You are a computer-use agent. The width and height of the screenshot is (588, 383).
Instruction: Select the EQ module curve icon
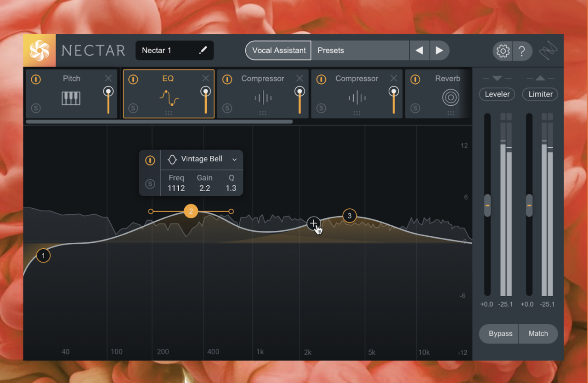tap(169, 97)
